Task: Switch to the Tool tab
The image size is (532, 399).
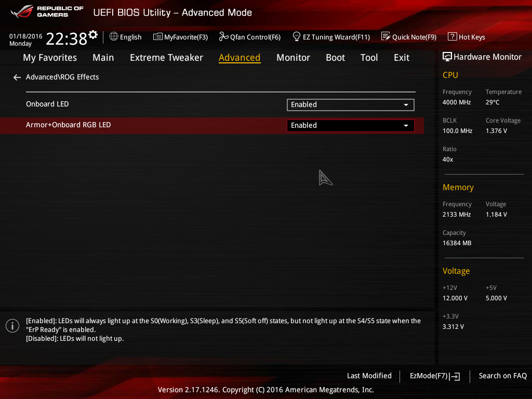Action: (x=369, y=58)
